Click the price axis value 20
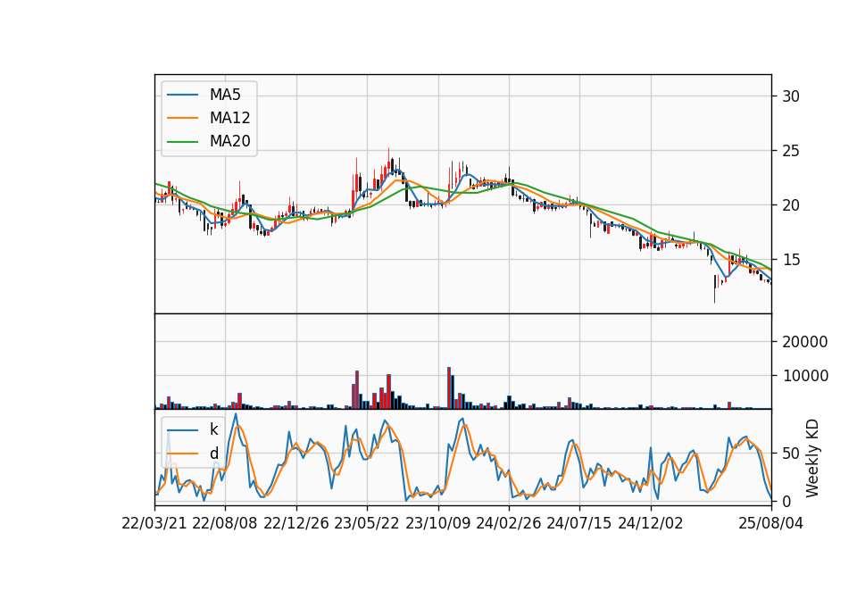This screenshot has height=616, width=857. 791,205
